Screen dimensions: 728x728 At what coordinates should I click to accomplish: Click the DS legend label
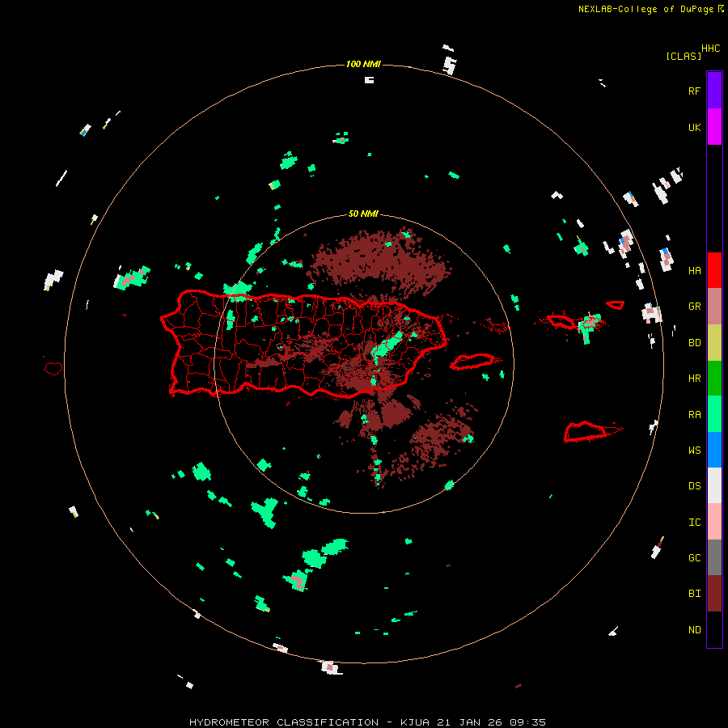pos(694,485)
